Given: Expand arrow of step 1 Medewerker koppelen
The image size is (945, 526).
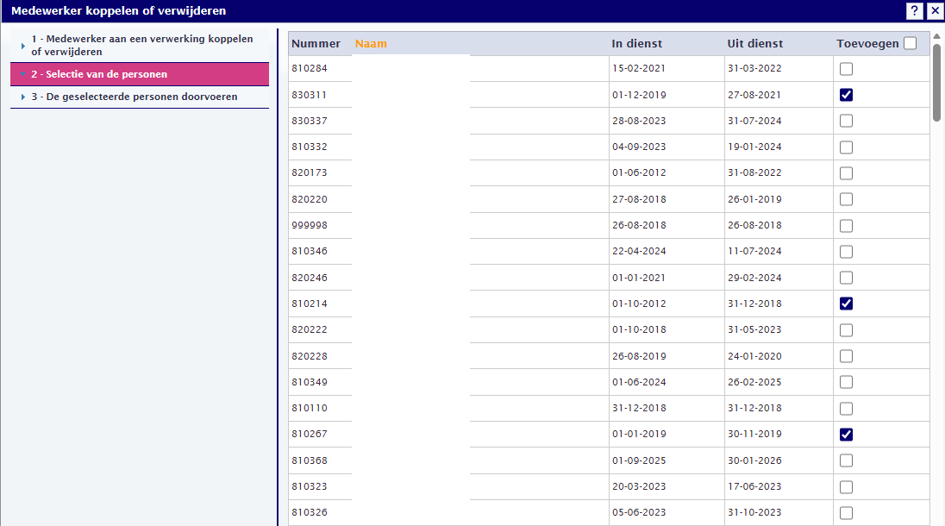Looking at the screenshot, I should pyautogui.click(x=23, y=45).
